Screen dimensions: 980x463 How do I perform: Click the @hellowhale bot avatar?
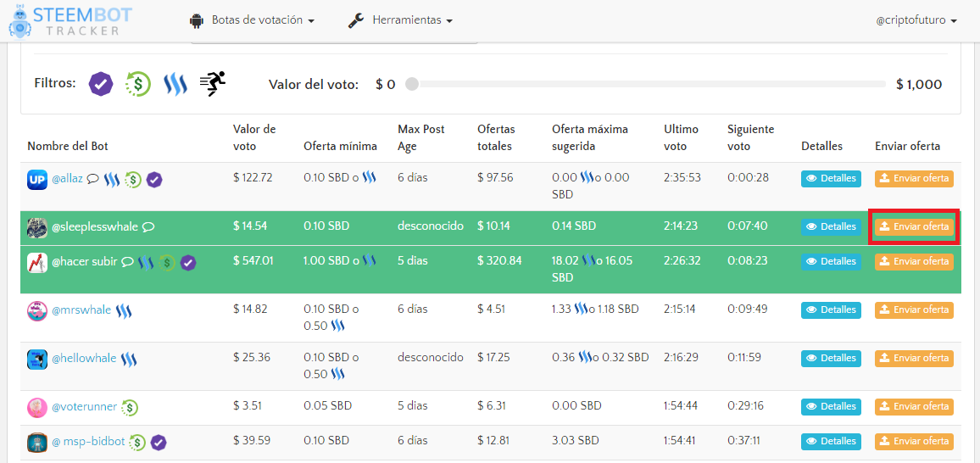tap(36, 359)
